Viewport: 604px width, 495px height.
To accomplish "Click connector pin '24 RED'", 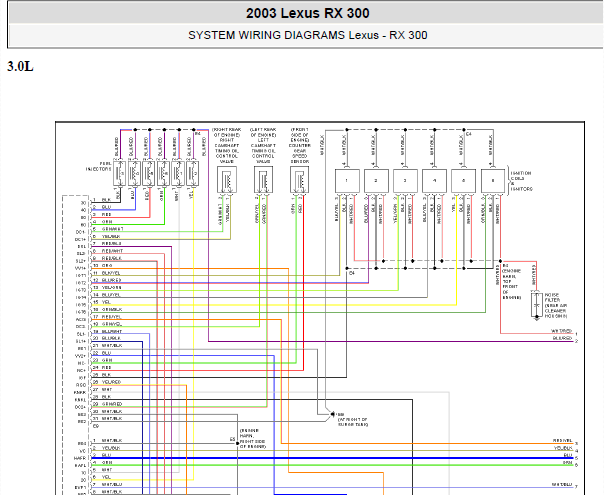I will (x=102, y=367).
